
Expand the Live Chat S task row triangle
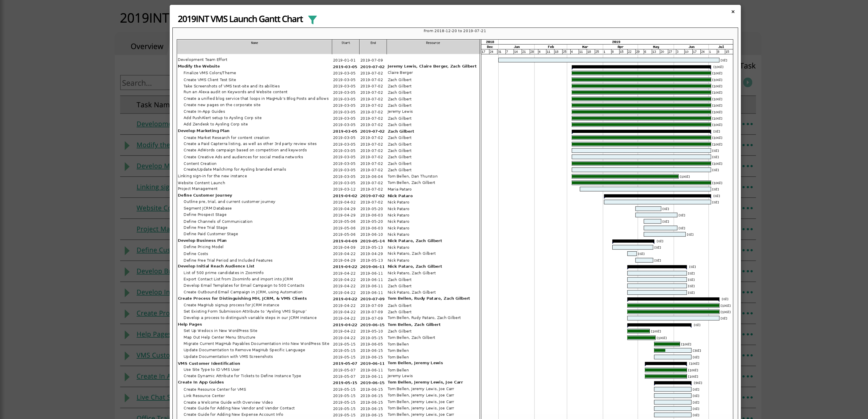tap(127, 398)
